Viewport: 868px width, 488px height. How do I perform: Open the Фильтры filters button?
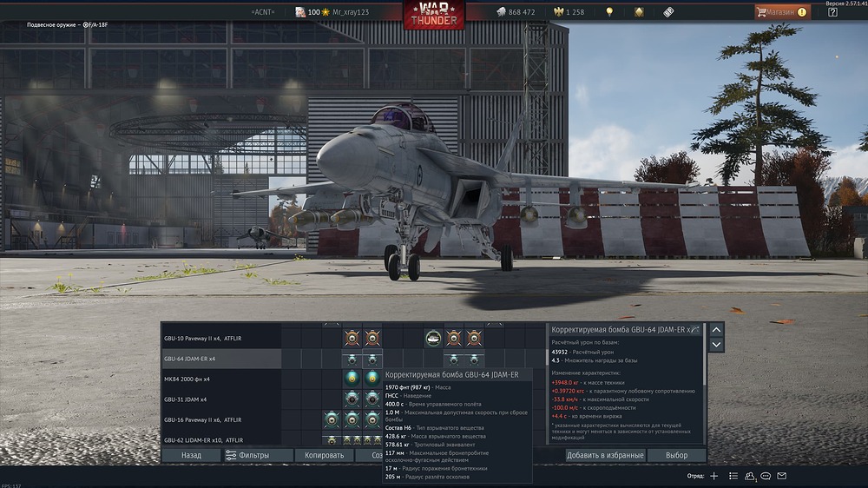(x=258, y=455)
